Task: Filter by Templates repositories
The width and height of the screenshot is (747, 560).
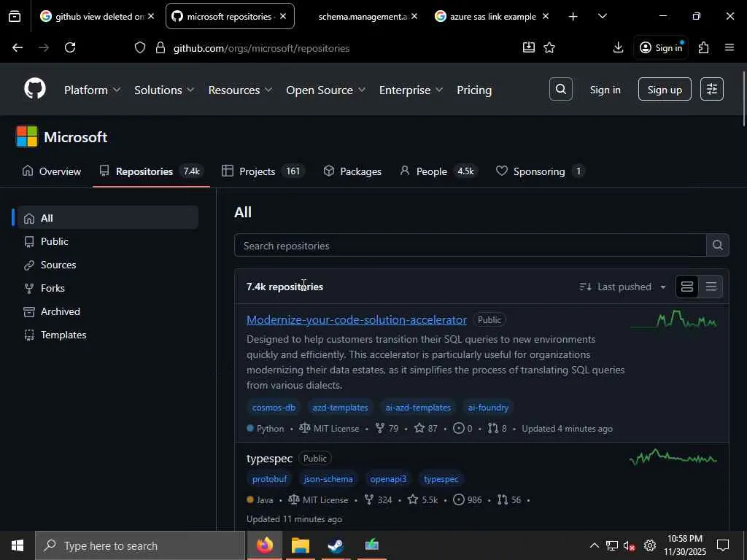Action: [x=108, y=335]
